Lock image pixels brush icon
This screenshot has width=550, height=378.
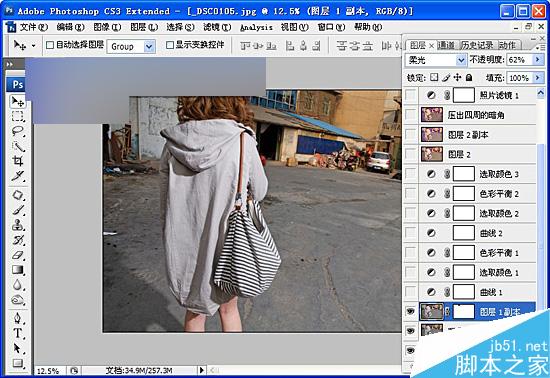coord(445,77)
